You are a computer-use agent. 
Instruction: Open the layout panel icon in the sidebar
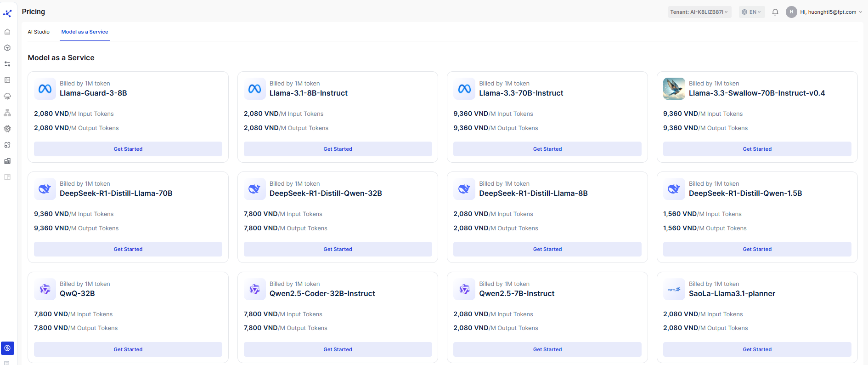tap(7, 177)
